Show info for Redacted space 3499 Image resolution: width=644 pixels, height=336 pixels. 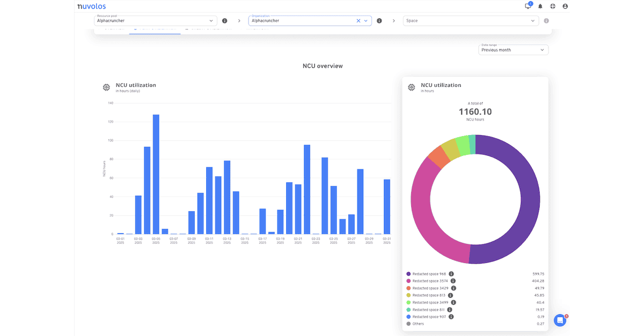[x=453, y=302]
